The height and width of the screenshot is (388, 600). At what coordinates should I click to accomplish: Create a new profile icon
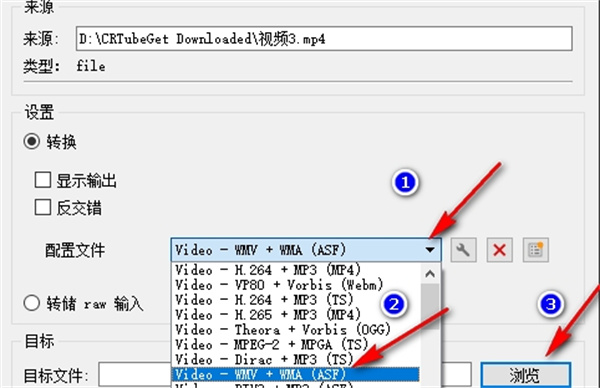[x=536, y=250]
